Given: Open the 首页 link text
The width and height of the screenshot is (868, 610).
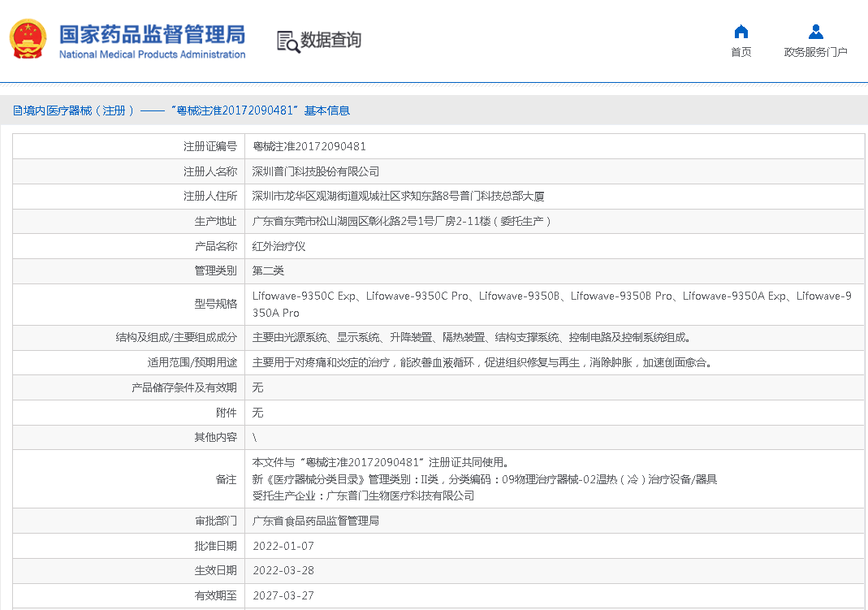Looking at the screenshot, I should pyautogui.click(x=741, y=52).
